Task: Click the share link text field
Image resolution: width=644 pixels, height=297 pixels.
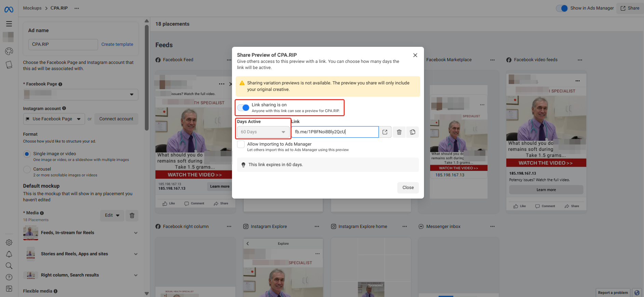Action: [x=335, y=132]
